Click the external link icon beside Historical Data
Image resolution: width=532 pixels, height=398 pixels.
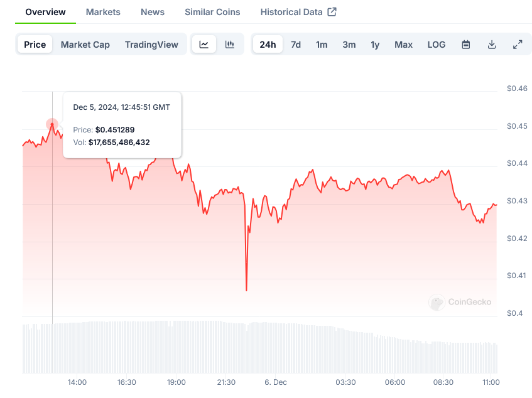332,12
